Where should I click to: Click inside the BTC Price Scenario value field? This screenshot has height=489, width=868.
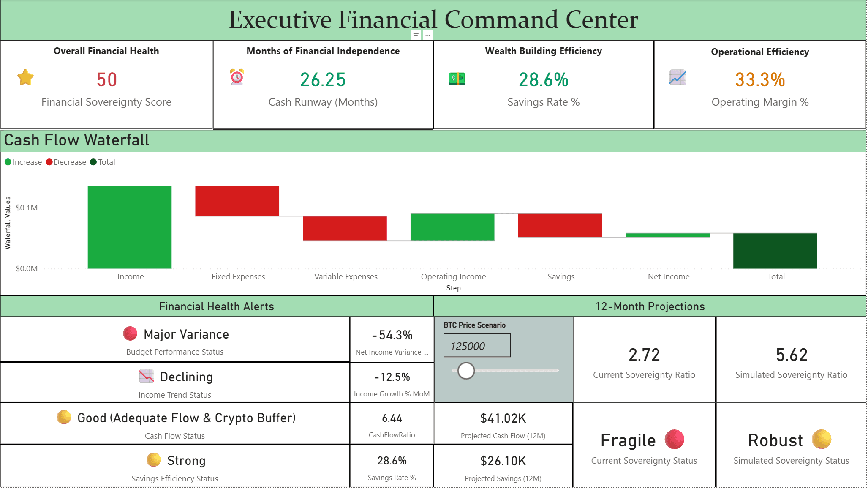[x=476, y=345]
